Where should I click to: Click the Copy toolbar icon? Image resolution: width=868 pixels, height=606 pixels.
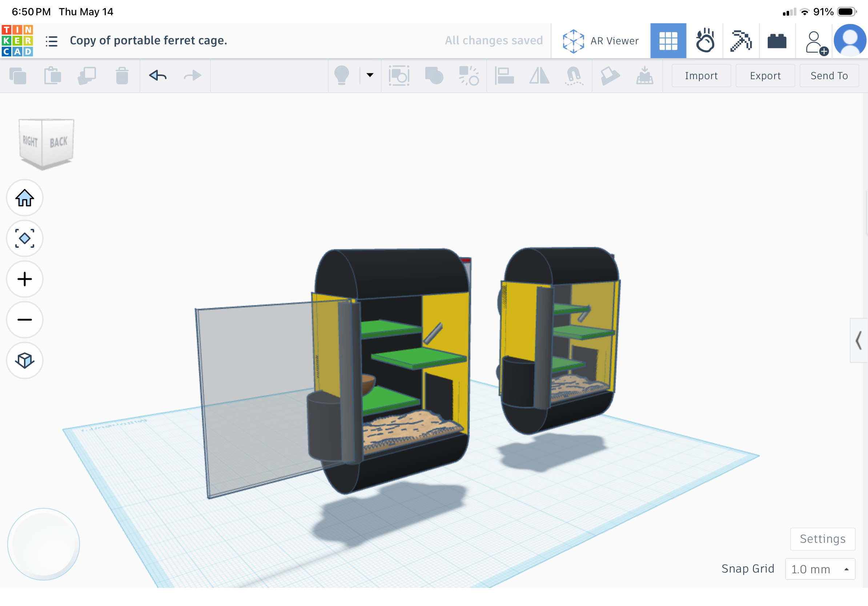tap(18, 76)
